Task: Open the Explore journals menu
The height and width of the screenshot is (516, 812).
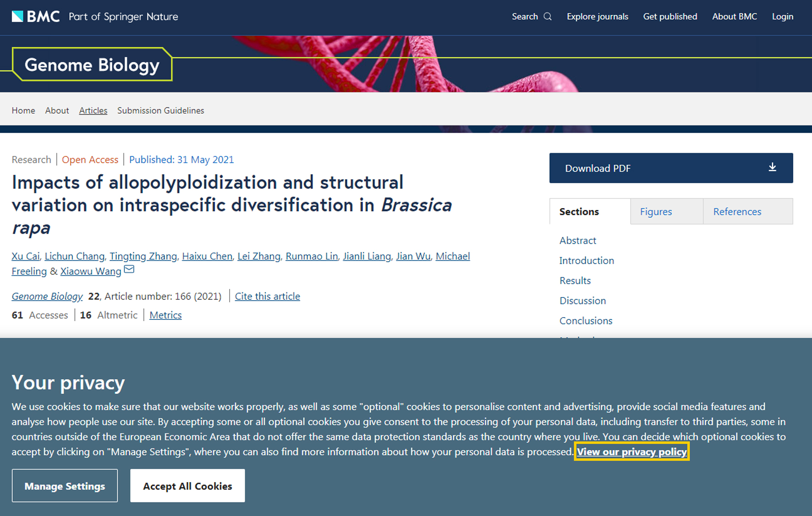Action: point(597,16)
